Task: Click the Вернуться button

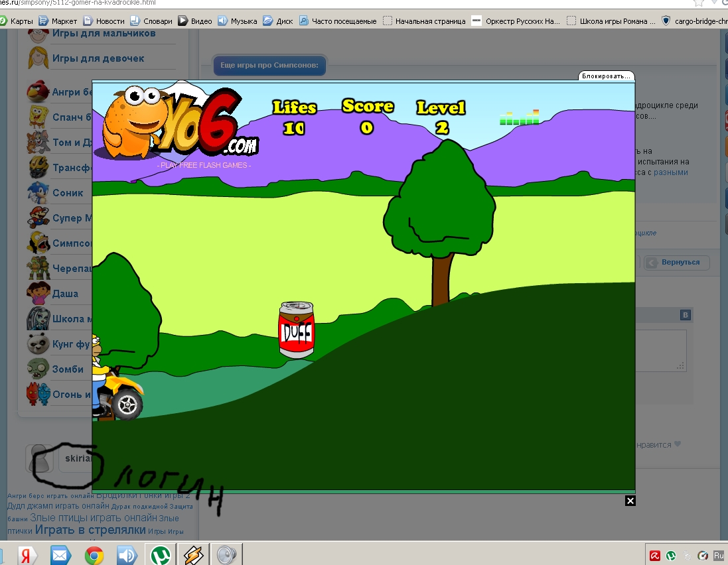Action: pos(677,263)
